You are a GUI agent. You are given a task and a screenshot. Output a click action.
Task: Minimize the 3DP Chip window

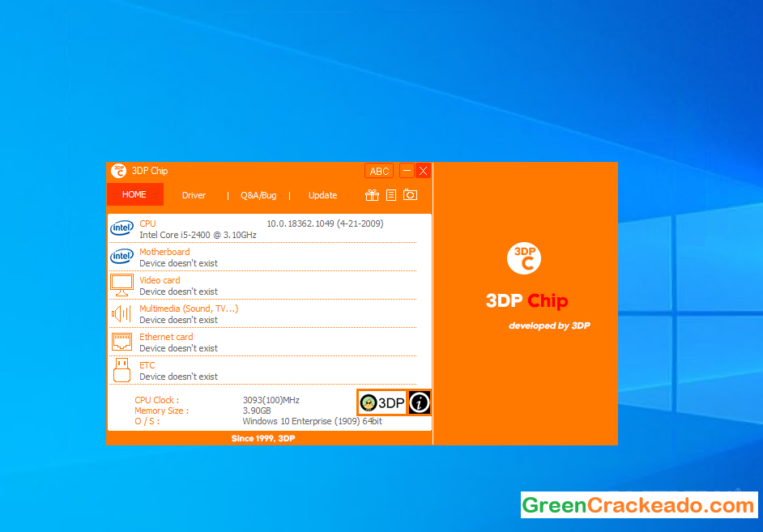coord(407,171)
